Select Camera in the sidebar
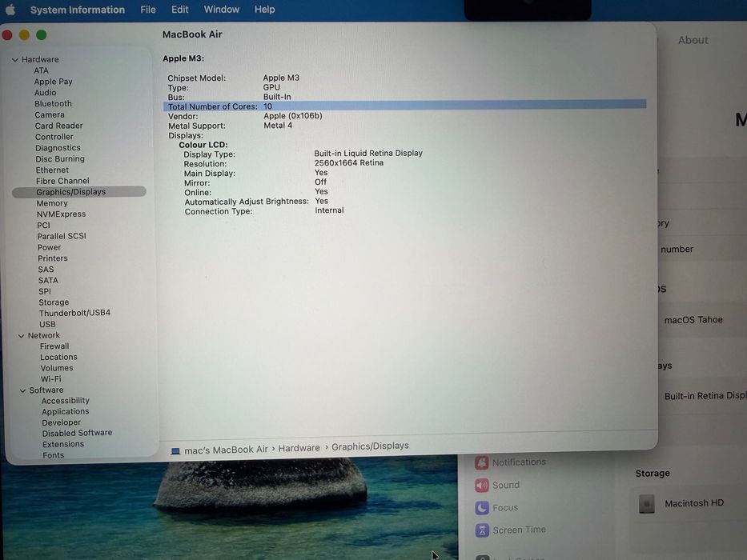 click(50, 114)
